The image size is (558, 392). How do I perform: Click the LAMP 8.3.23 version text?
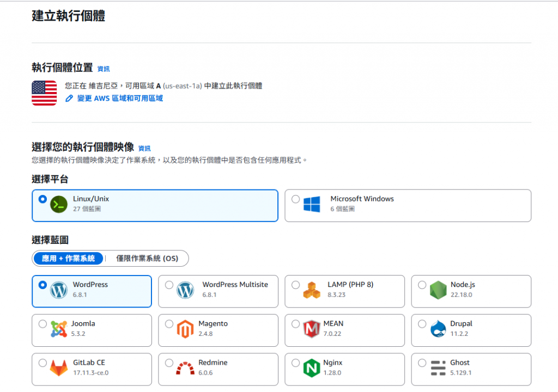(337, 295)
